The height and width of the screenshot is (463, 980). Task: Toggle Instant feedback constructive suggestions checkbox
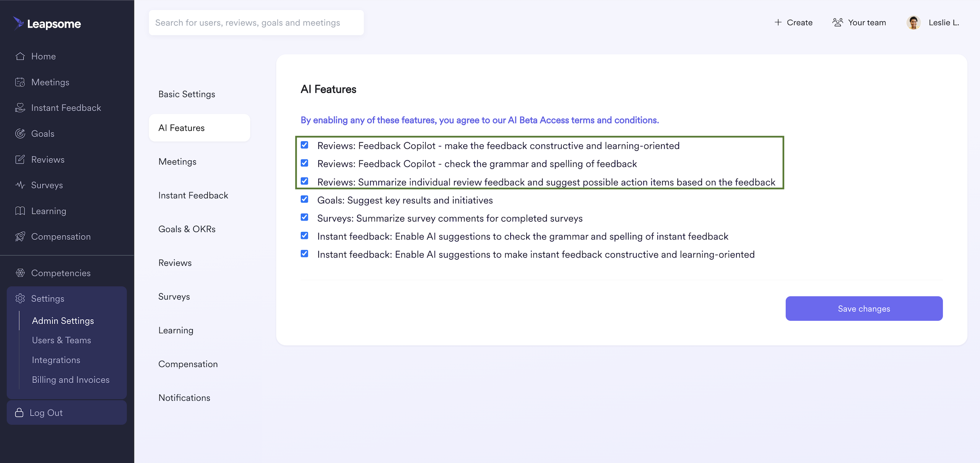tap(304, 254)
